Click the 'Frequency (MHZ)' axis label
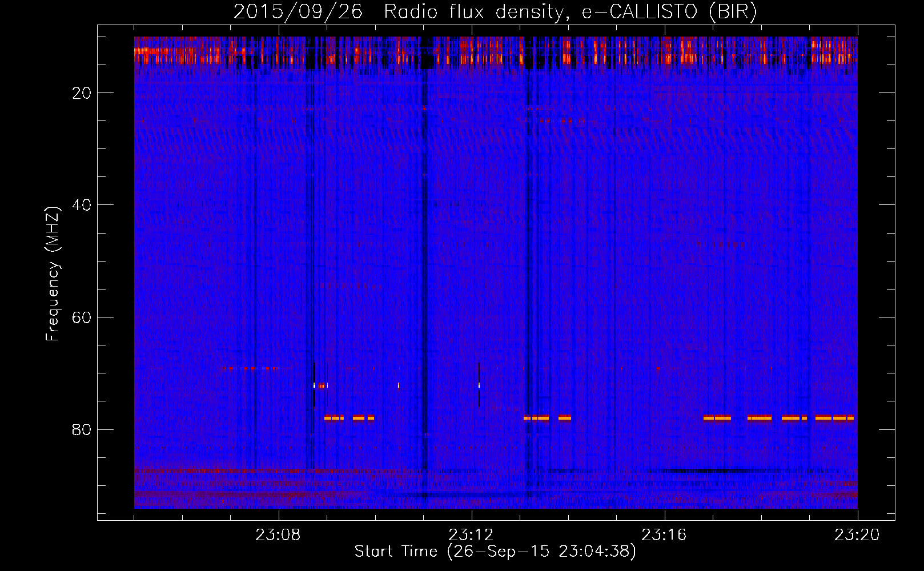This screenshot has width=924, height=571. click(x=53, y=274)
